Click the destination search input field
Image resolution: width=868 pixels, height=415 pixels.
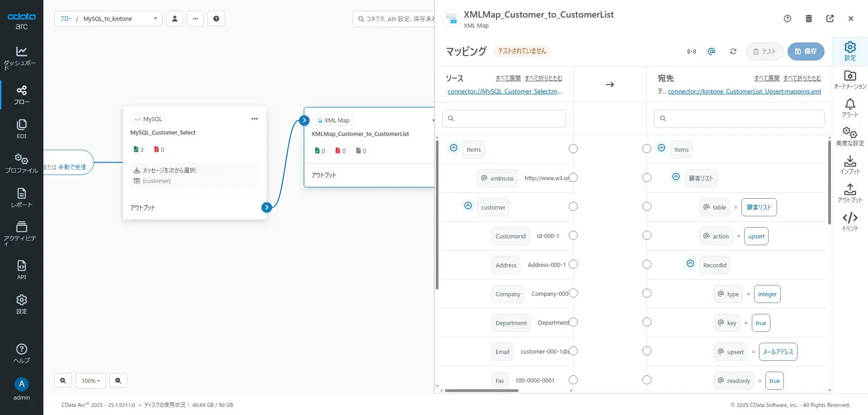pos(739,118)
